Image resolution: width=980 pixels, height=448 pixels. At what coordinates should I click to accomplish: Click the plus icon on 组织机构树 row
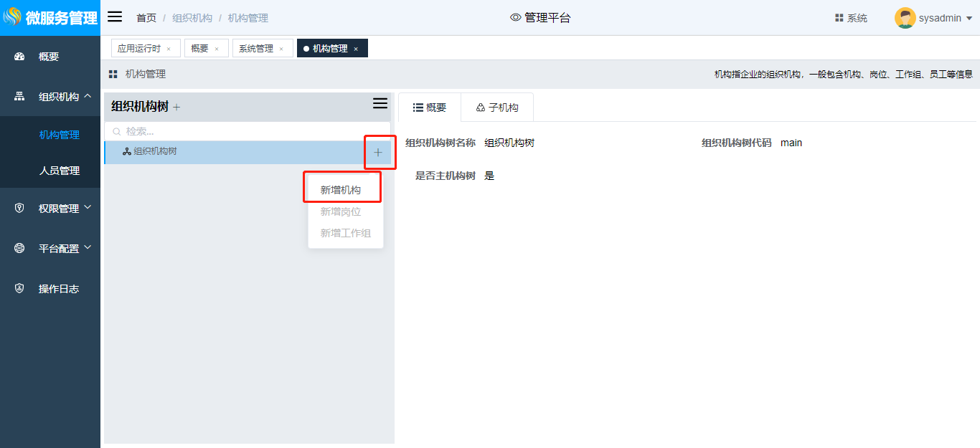[378, 153]
